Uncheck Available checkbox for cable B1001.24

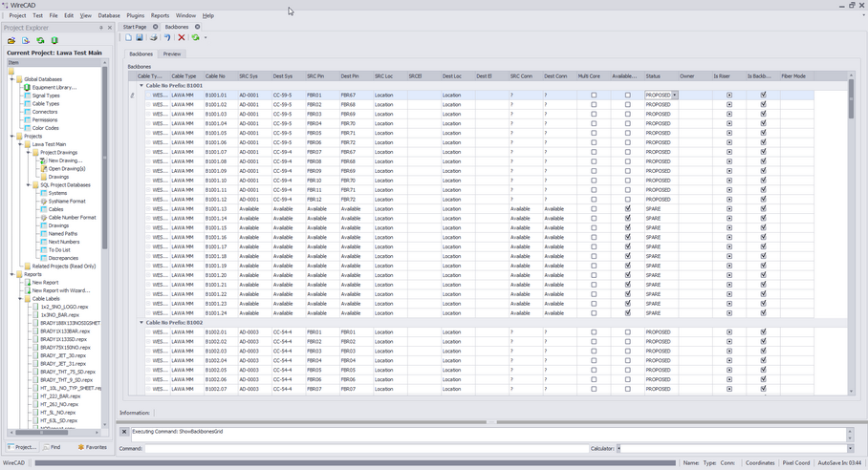point(627,313)
